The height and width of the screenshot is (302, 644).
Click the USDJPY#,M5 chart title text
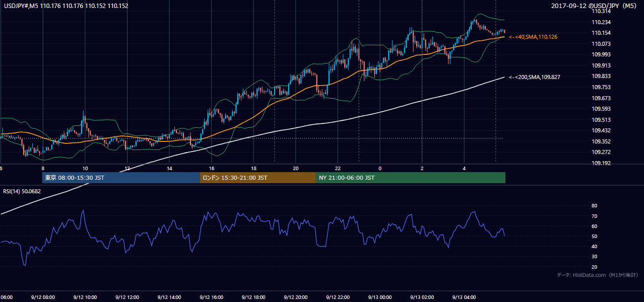[x=66, y=6]
